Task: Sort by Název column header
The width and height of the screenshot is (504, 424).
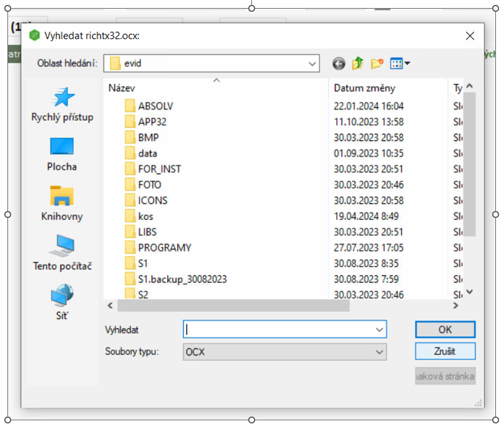Action: point(122,88)
